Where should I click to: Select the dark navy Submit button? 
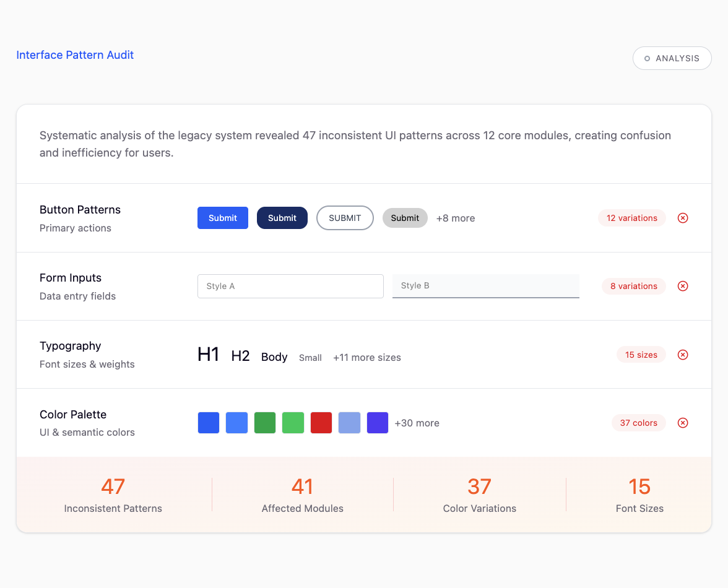282,218
